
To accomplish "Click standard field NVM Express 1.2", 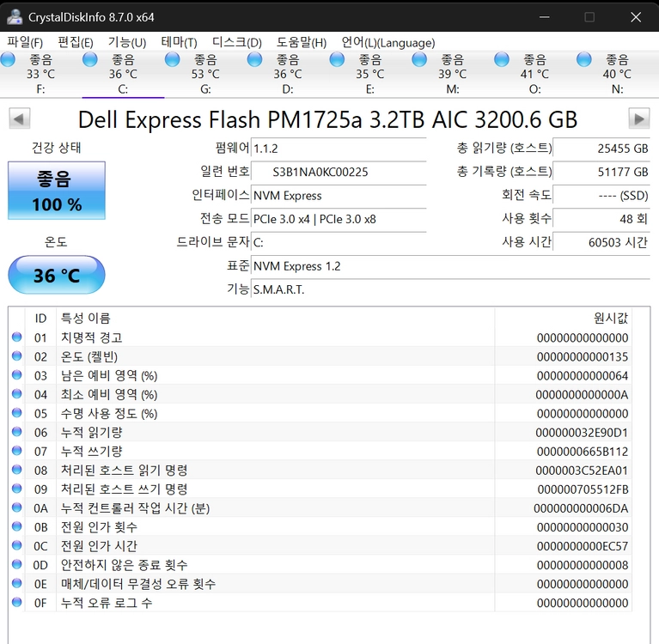I will pyautogui.click(x=450, y=266).
